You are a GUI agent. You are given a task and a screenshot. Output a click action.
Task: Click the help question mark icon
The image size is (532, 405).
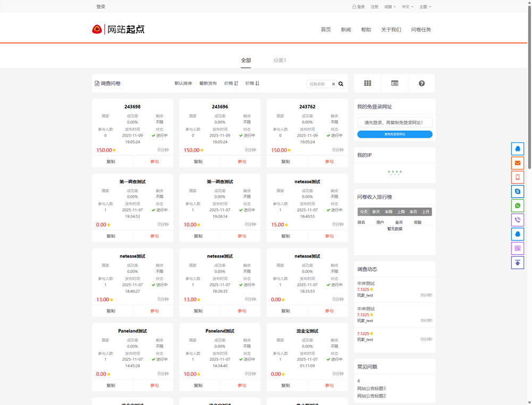click(421, 83)
